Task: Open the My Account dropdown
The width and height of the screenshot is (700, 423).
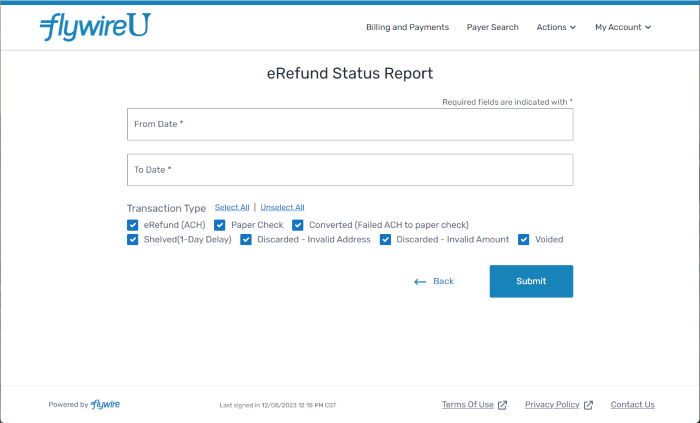Action: pos(622,27)
